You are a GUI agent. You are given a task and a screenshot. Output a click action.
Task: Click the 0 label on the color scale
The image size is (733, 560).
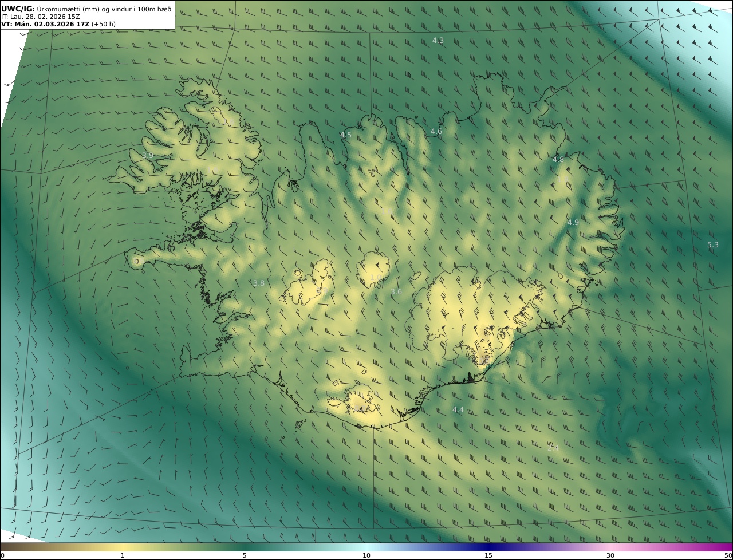pos(2,555)
